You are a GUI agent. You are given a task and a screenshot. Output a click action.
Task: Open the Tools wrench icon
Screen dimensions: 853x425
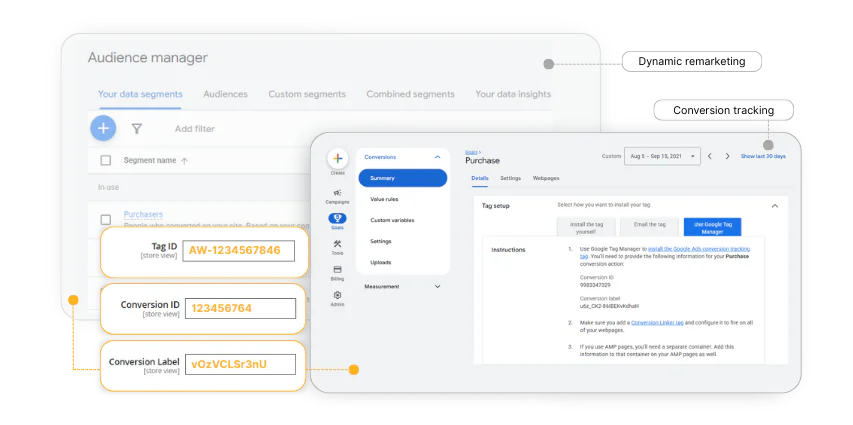[337, 244]
